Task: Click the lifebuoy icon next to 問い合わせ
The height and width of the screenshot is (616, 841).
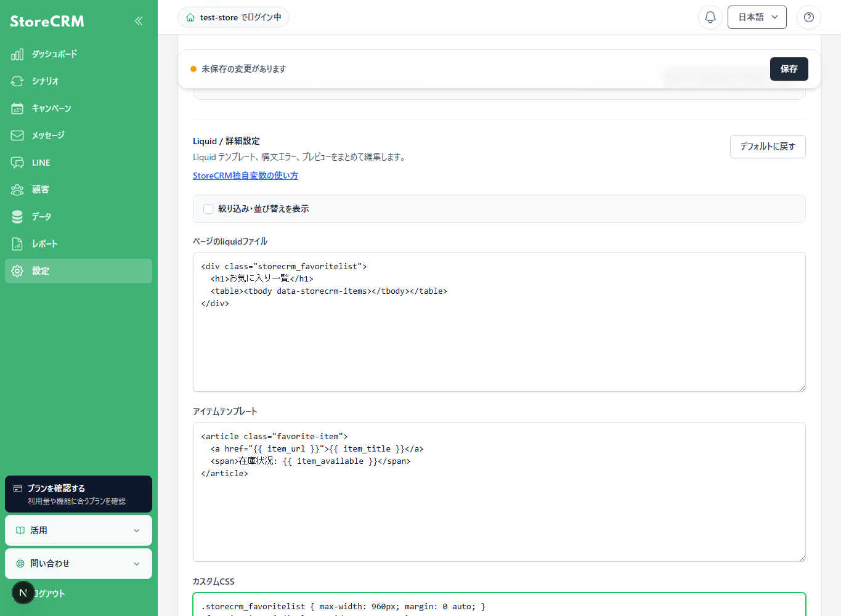Action: pos(20,564)
